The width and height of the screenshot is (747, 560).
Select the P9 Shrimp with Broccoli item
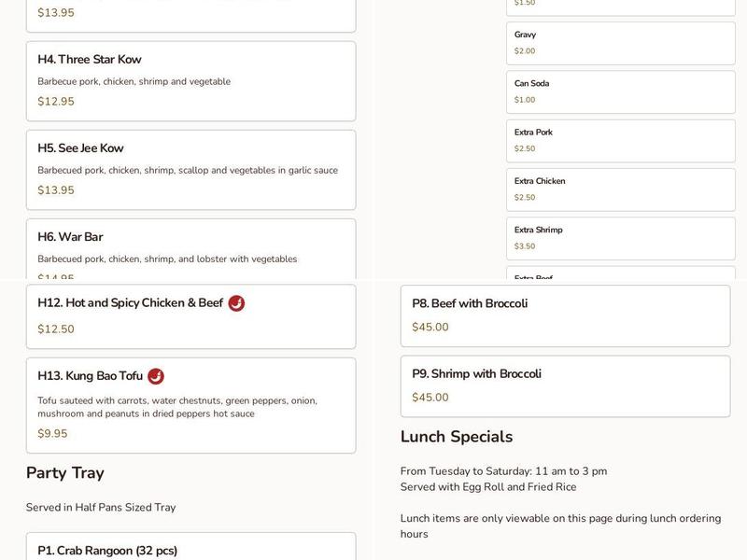pyautogui.click(x=566, y=385)
